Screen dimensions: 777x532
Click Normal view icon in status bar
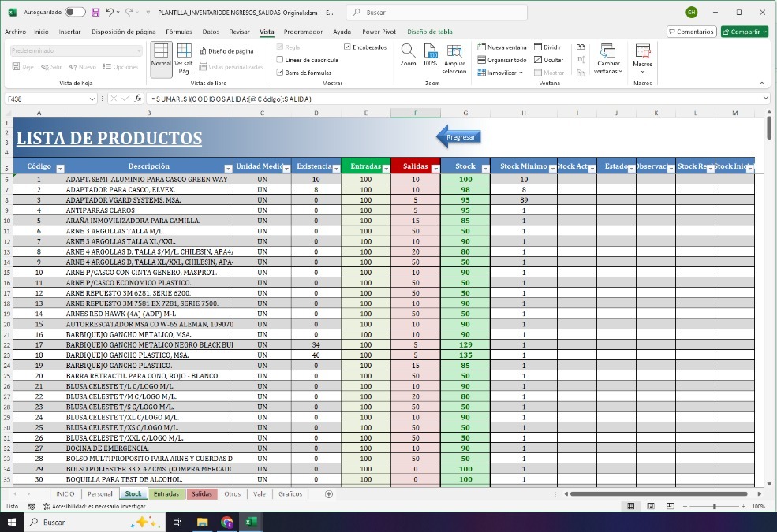pyautogui.click(x=631, y=506)
